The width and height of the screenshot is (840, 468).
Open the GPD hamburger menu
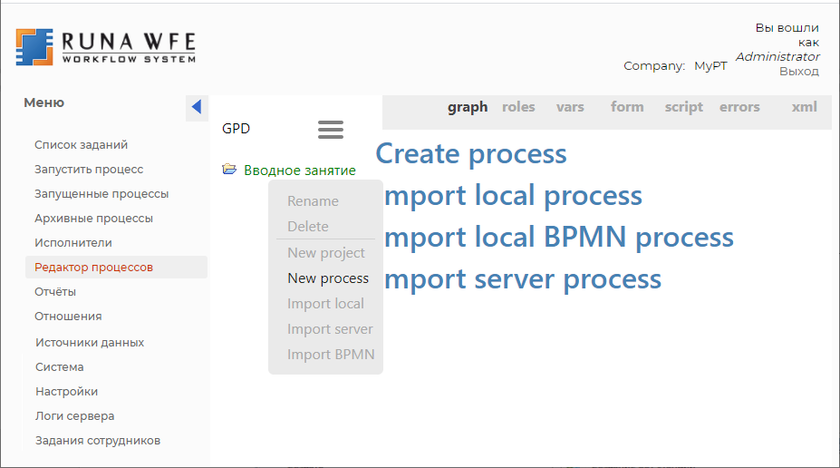pyautogui.click(x=330, y=129)
